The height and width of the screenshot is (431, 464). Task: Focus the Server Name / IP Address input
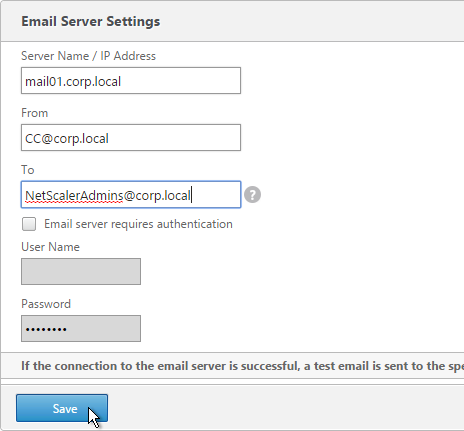tap(131, 81)
